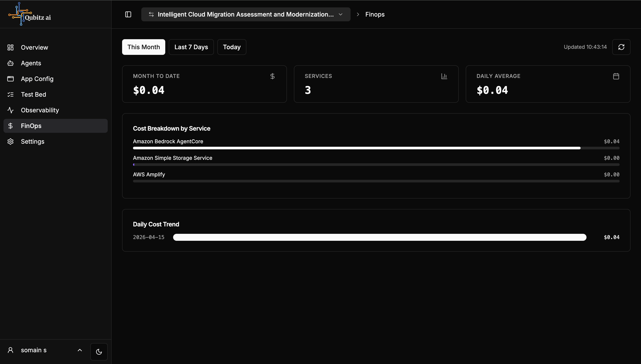Click the 2026-04-15 daily cost bar
Image resolution: width=641 pixels, height=364 pixels.
[x=379, y=237]
